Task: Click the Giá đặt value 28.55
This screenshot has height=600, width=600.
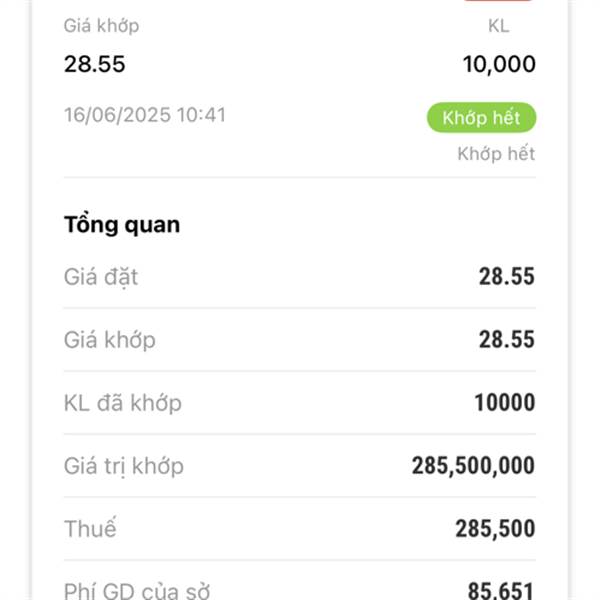Action: [507, 276]
